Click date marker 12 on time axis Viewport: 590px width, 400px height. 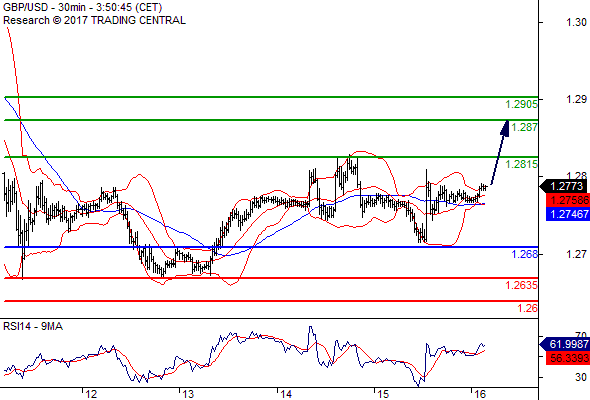[91, 394]
